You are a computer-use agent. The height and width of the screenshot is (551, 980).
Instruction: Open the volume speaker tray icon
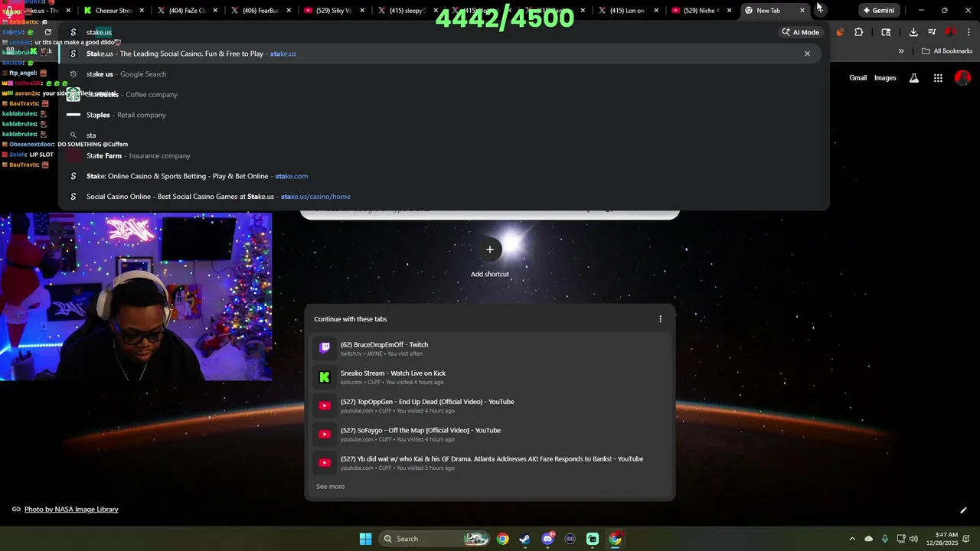pos(915,539)
